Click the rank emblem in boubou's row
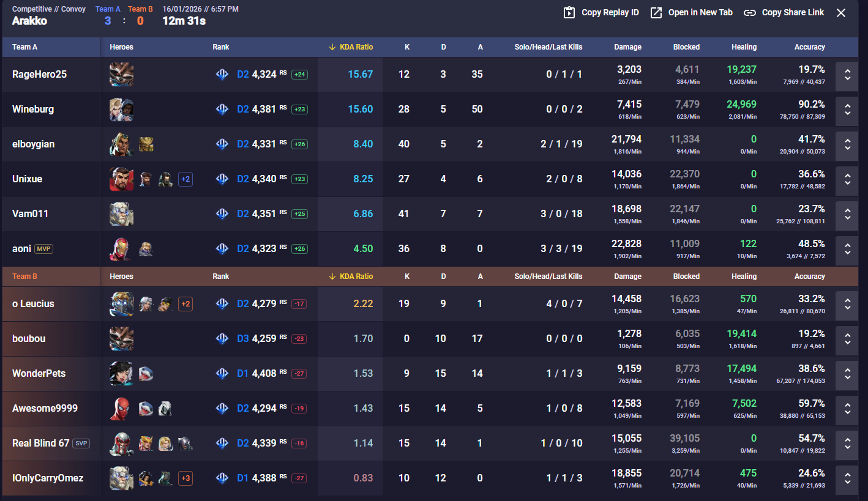The height and width of the screenshot is (501, 868). pos(222,339)
